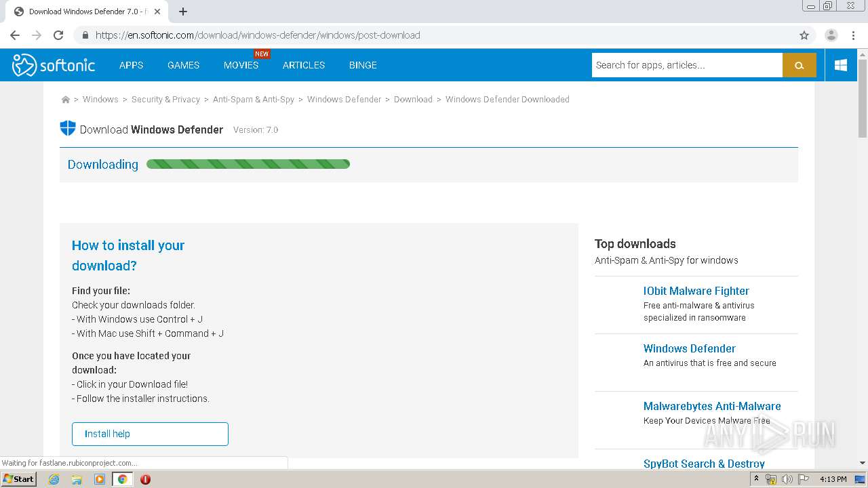
Task: Click the home icon in breadcrumb
Action: pos(66,100)
